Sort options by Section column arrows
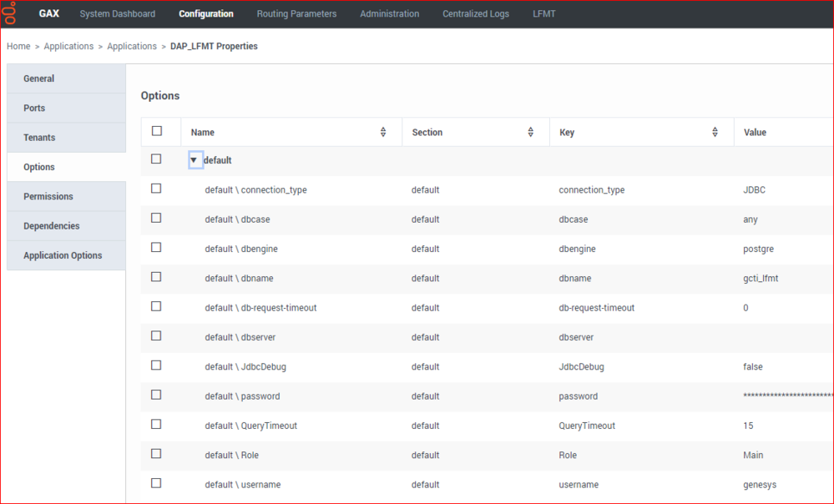The width and height of the screenshot is (834, 504). [x=530, y=133]
